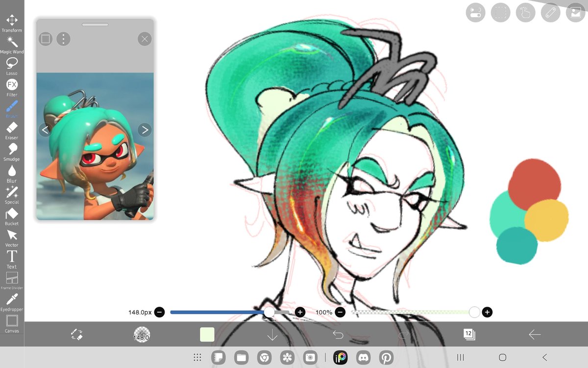Screen dimensions: 588x368
Task: Show previous reference image
Action: click(45, 130)
